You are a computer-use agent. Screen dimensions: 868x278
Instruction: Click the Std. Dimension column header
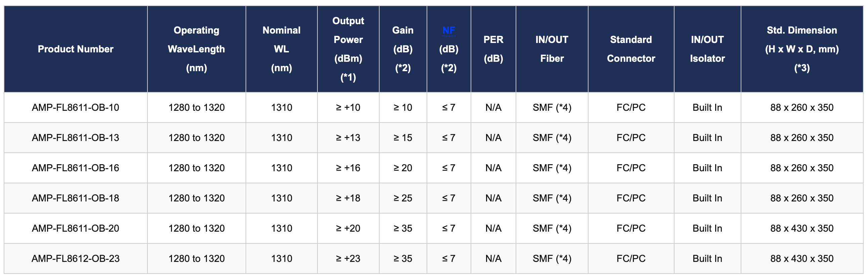(801, 49)
